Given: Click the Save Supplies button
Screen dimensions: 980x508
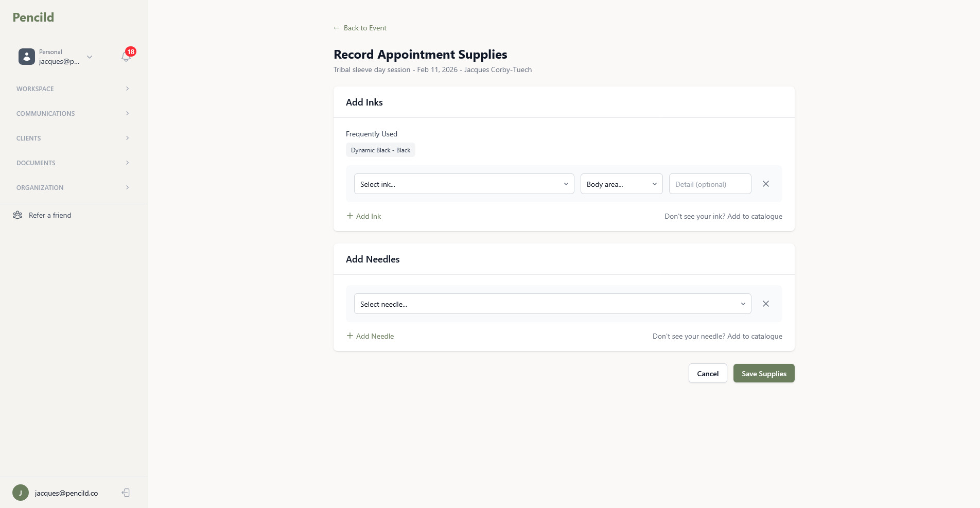Looking at the screenshot, I should (763, 373).
